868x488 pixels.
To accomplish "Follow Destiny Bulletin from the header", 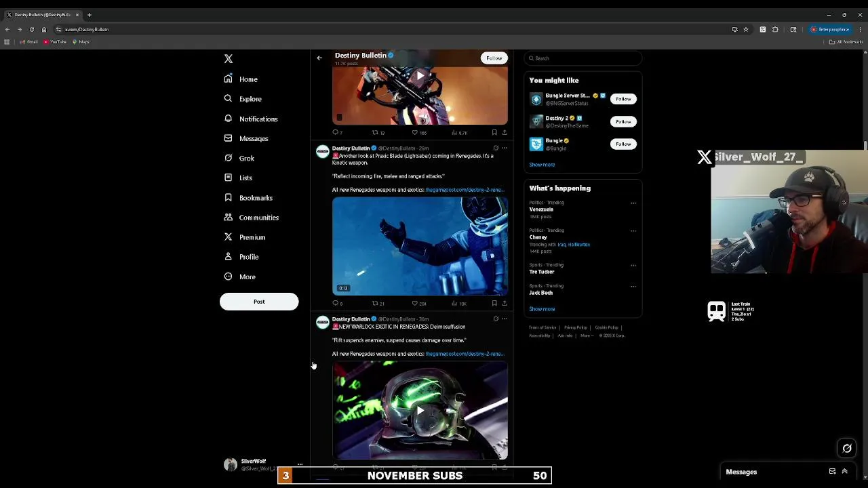I will coord(494,58).
